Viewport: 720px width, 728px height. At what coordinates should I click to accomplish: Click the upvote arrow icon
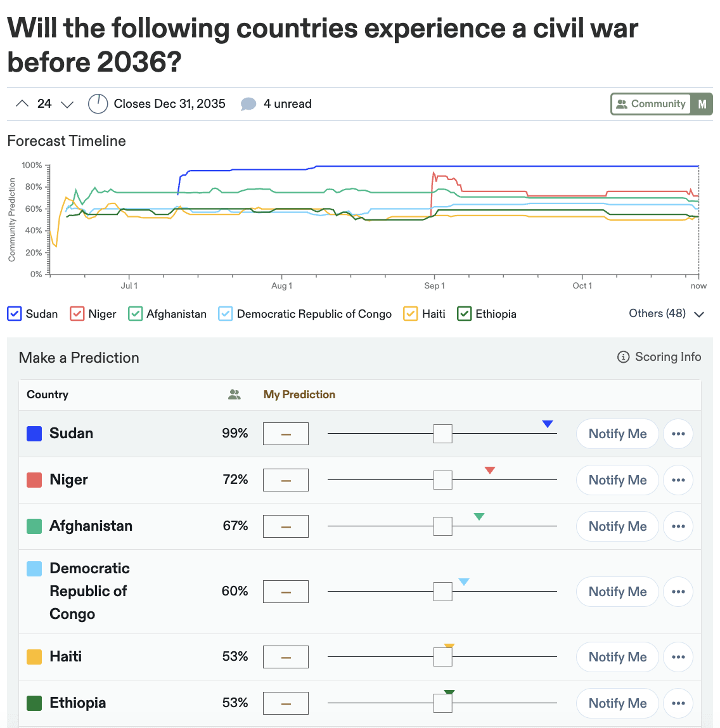pyautogui.click(x=22, y=104)
